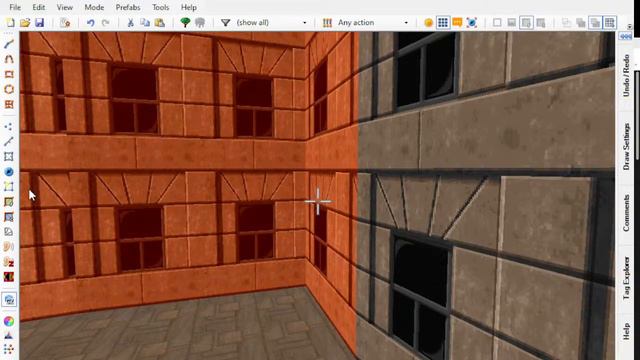This screenshot has height=360, width=640.
Task: Open the Tools menu
Action: point(160,7)
